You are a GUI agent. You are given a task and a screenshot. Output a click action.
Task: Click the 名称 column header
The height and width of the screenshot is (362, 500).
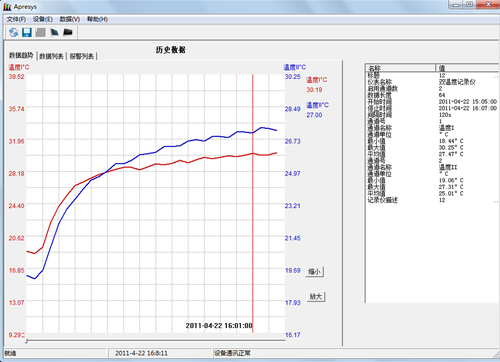(x=400, y=68)
